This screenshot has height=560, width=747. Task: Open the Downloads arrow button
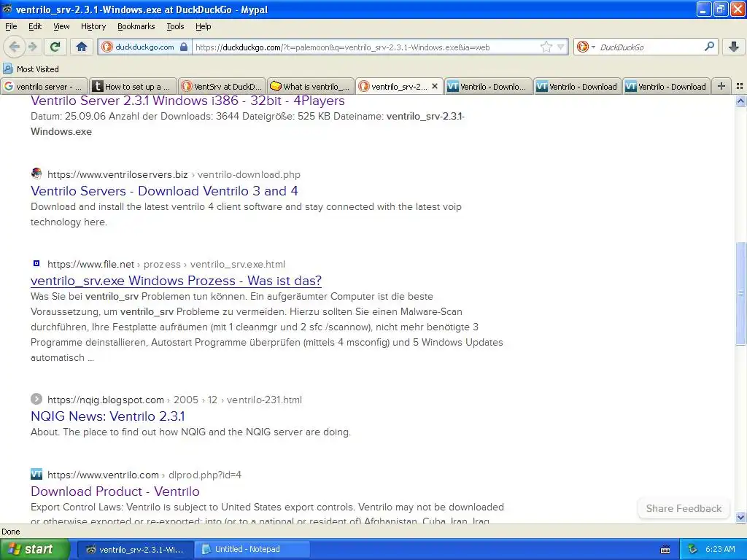(734, 47)
